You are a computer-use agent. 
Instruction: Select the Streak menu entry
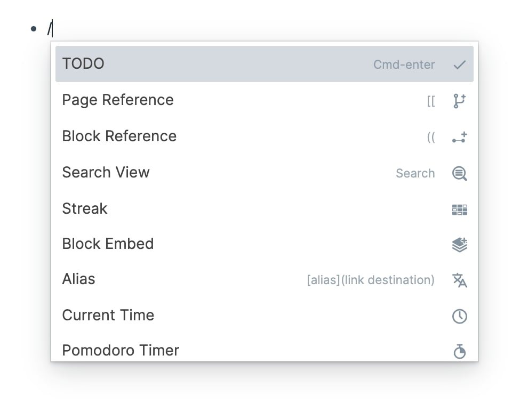[x=85, y=208]
